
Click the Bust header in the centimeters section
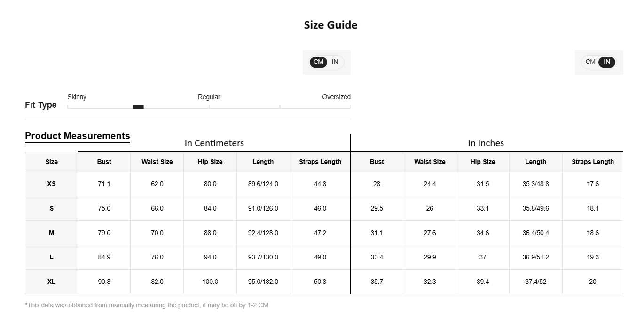coord(104,162)
